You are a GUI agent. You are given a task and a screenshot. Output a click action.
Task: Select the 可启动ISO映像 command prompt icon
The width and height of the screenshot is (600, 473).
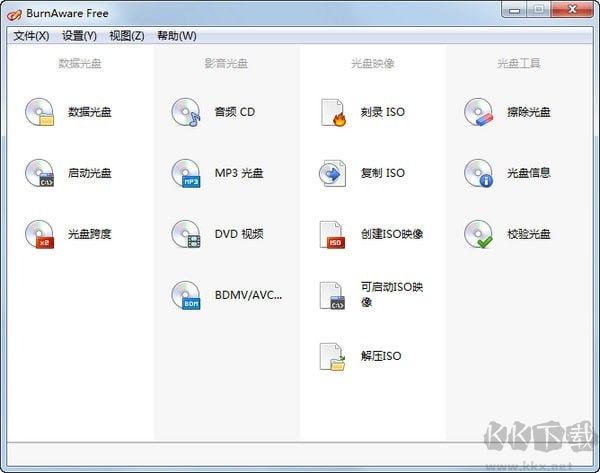(x=332, y=296)
